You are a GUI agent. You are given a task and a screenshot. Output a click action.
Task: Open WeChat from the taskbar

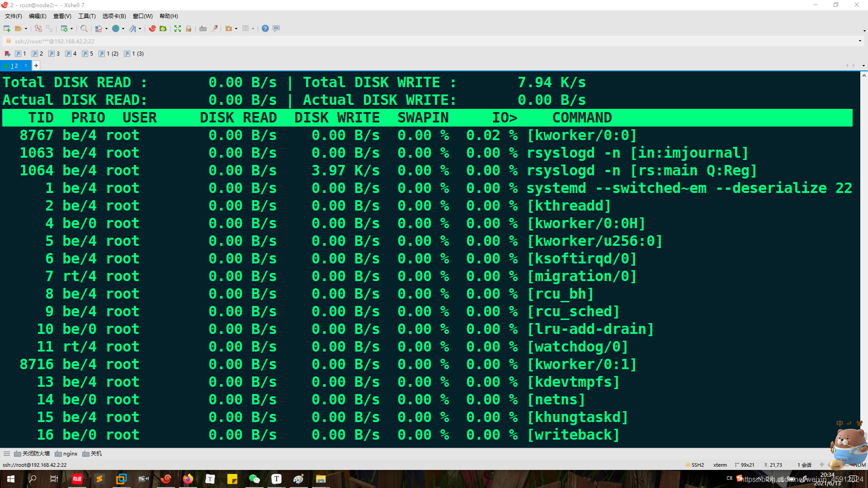click(254, 479)
